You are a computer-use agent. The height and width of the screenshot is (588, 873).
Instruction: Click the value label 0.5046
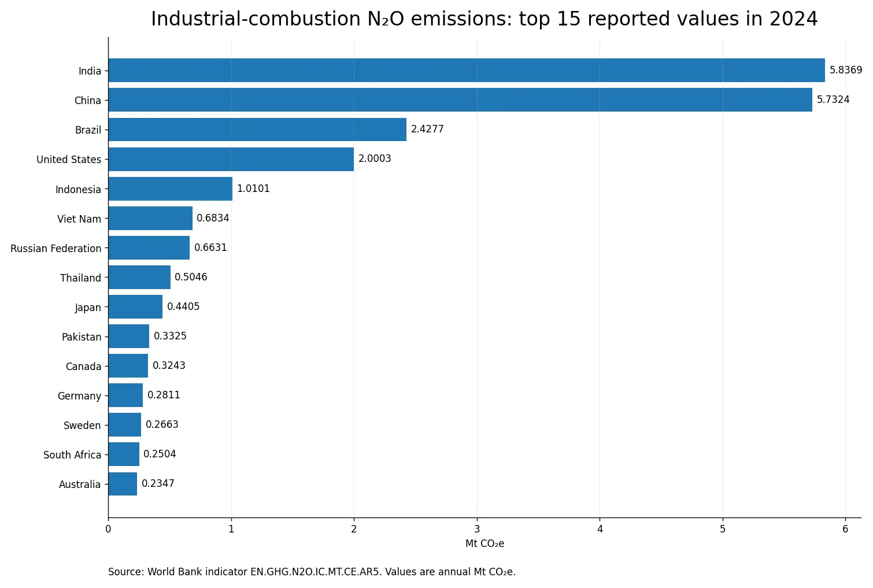point(191,277)
